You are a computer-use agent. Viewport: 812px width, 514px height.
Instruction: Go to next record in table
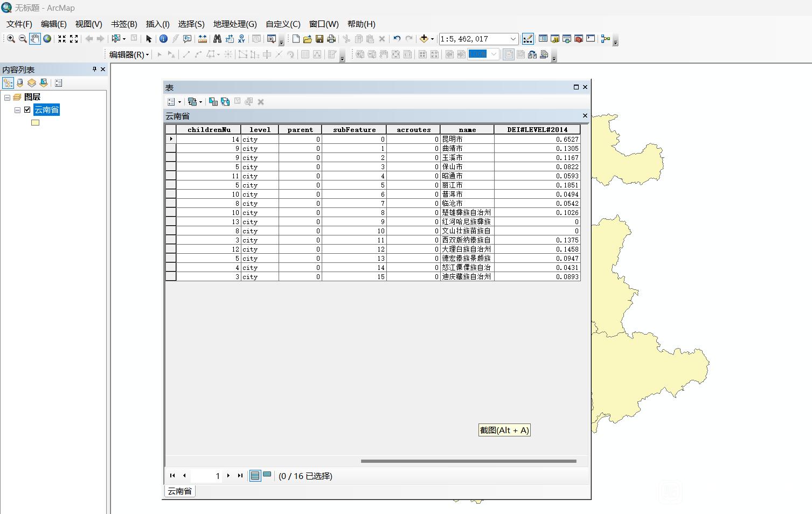[228, 476]
